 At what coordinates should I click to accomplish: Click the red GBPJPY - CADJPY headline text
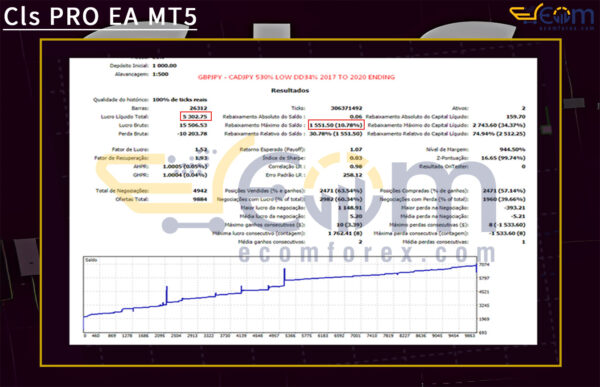coord(296,77)
